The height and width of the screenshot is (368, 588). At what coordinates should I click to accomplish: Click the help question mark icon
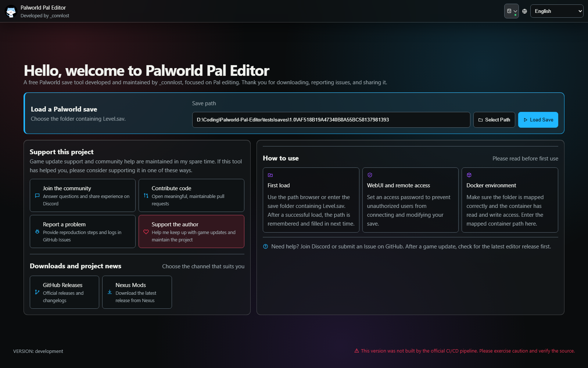pos(266,247)
